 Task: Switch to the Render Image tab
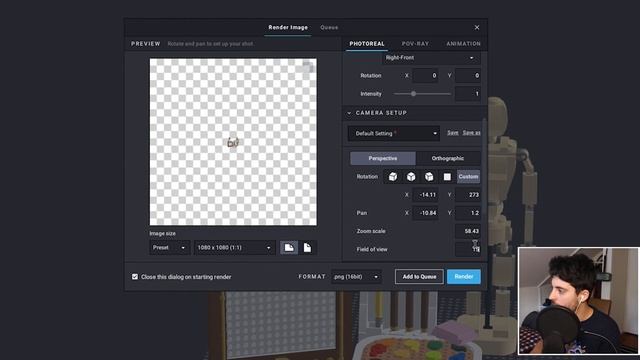(288, 27)
